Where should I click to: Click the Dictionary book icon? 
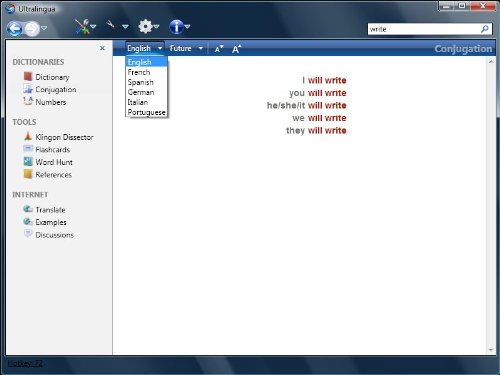pyautogui.click(x=28, y=76)
